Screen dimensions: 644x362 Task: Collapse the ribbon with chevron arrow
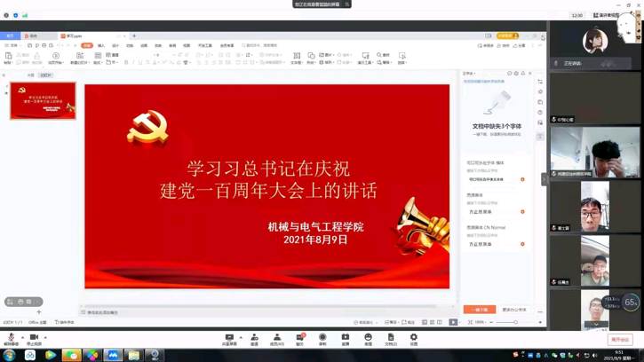coord(540,45)
